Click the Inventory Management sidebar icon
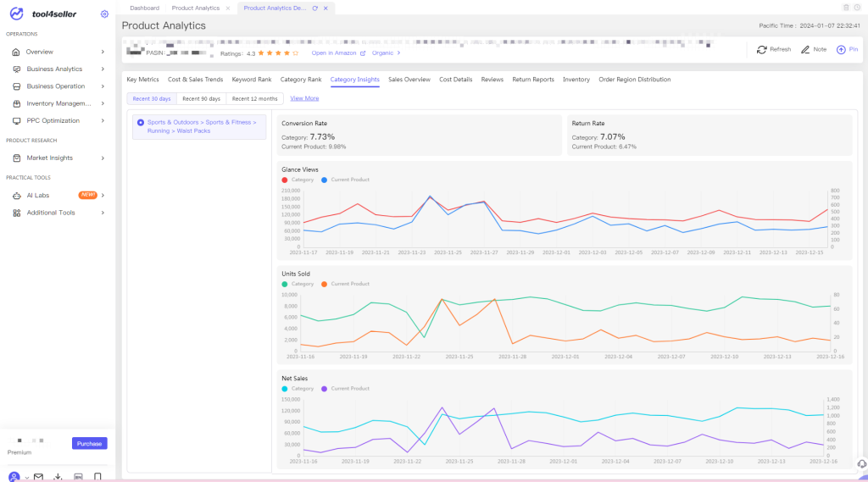 (x=17, y=103)
